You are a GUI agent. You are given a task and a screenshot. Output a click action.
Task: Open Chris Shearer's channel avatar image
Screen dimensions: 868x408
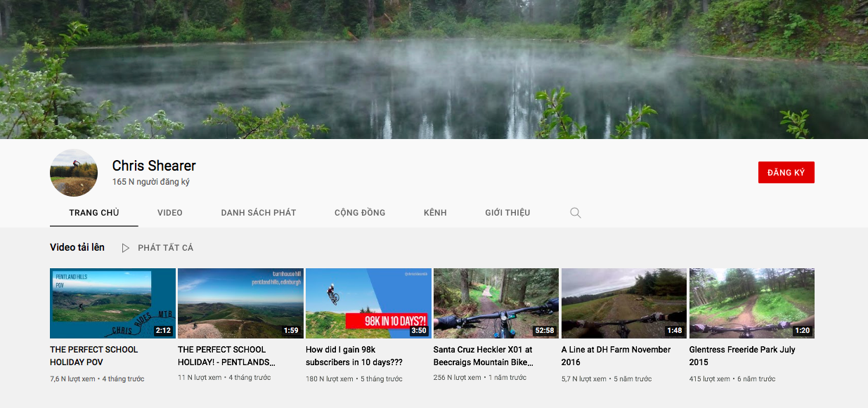73,172
